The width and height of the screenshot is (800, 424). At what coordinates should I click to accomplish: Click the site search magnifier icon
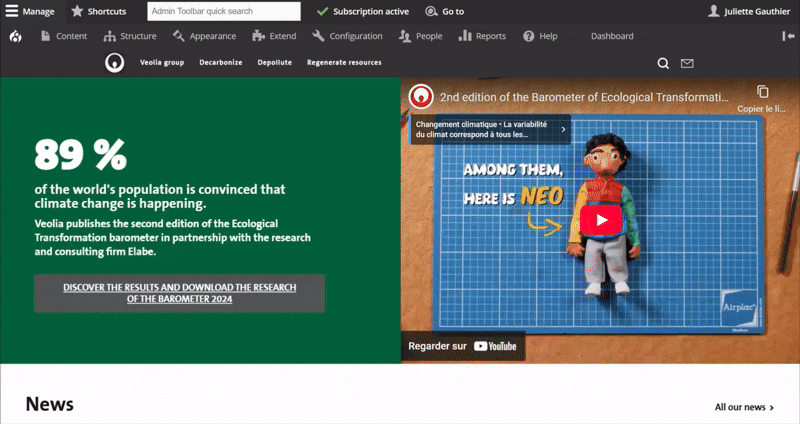663,63
